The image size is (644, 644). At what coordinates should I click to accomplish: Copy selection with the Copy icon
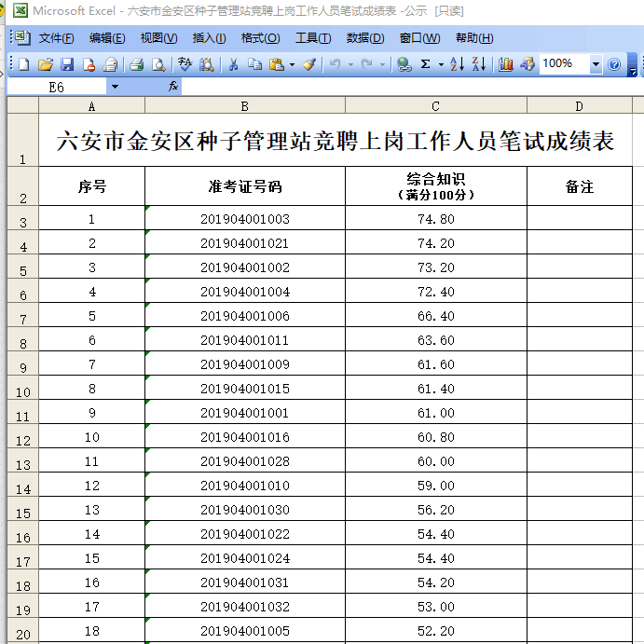coord(255,64)
